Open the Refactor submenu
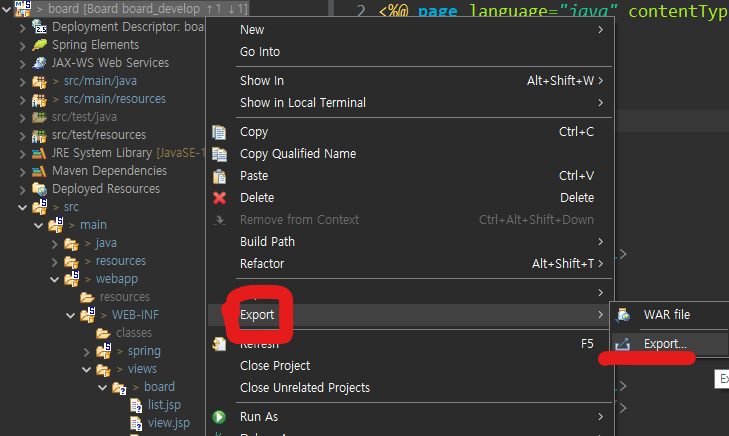The height and width of the screenshot is (436, 729). (x=411, y=264)
